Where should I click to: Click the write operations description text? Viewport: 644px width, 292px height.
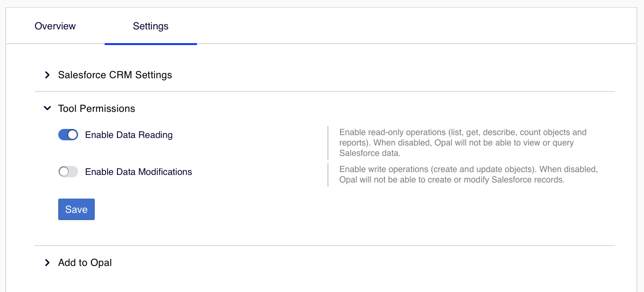click(468, 174)
